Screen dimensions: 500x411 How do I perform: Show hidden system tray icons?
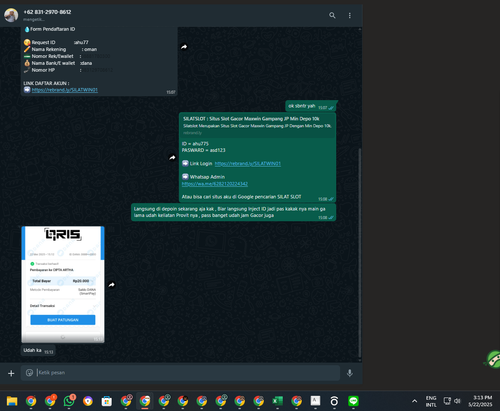pyautogui.click(x=414, y=401)
